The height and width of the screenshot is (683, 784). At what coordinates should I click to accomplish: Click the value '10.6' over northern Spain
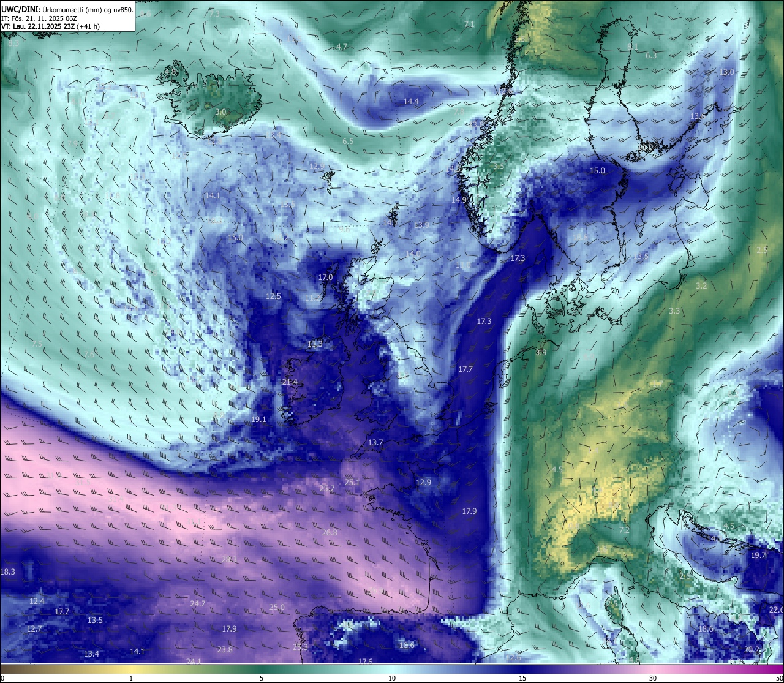coord(407,646)
